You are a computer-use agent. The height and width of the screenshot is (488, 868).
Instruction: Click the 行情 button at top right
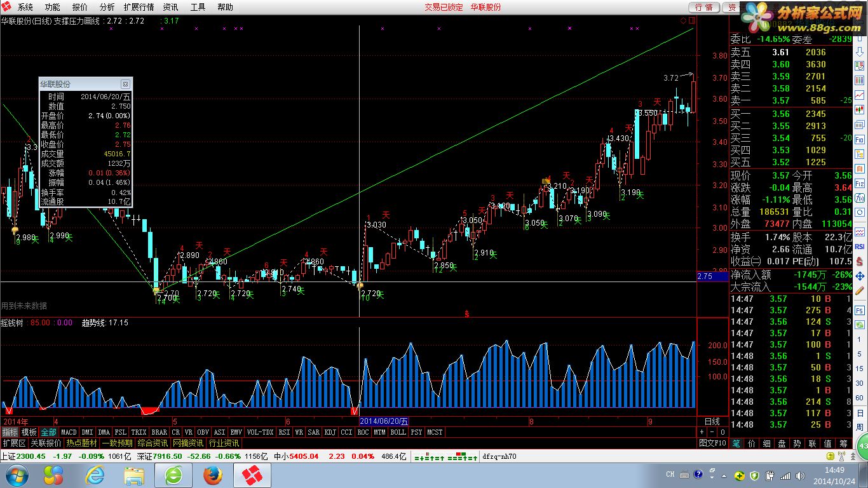pyautogui.click(x=703, y=7)
